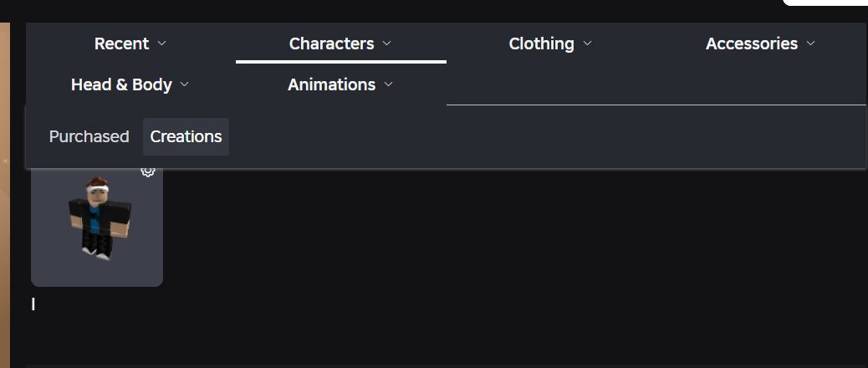The height and width of the screenshot is (368, 868).
Task: Select the Head & Body tab
Action: click(121, 84)
